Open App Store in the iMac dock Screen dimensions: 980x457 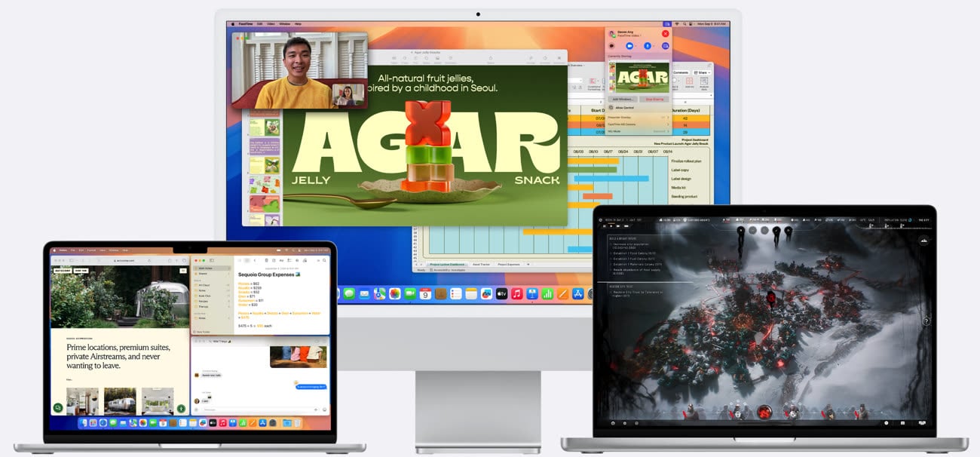coord(578,293)
